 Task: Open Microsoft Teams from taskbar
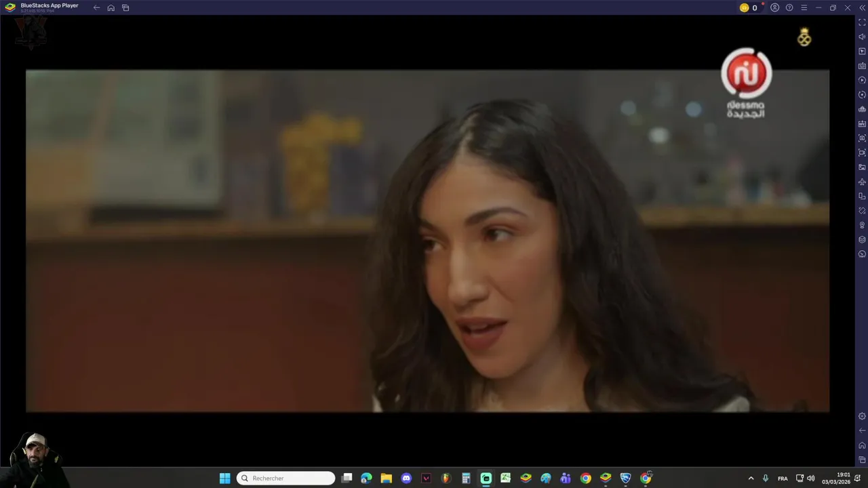coord(566,479)
